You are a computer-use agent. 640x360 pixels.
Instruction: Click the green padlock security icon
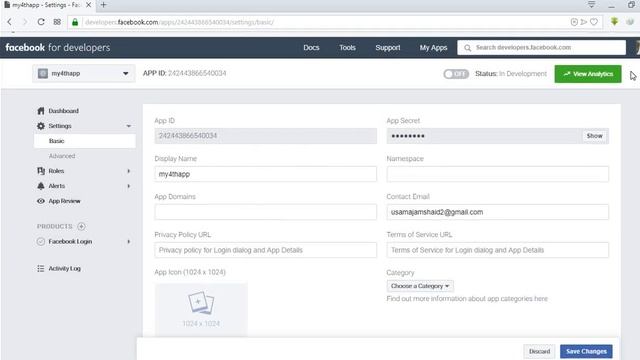coord(75,22)
